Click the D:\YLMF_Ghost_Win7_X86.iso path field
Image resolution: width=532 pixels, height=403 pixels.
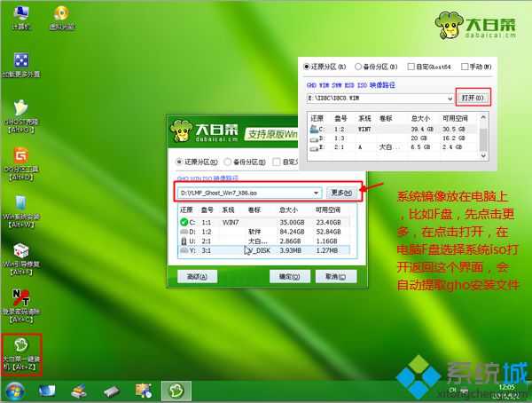(249, 193)
